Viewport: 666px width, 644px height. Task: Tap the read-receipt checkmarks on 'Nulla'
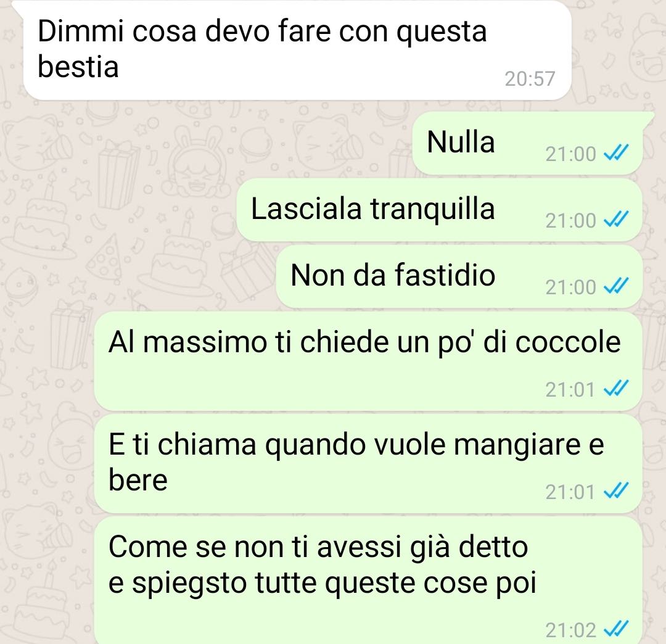pyautogui.click(x=615, y=153)
